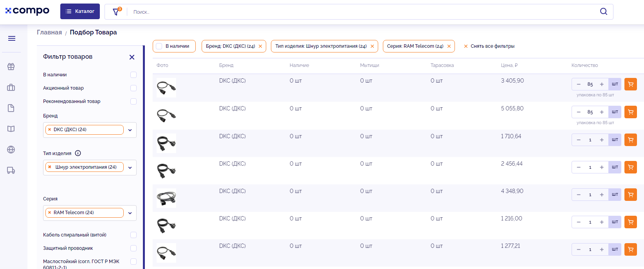
Task: Open the filter funnel icon in header
Action: click(116, 12)
